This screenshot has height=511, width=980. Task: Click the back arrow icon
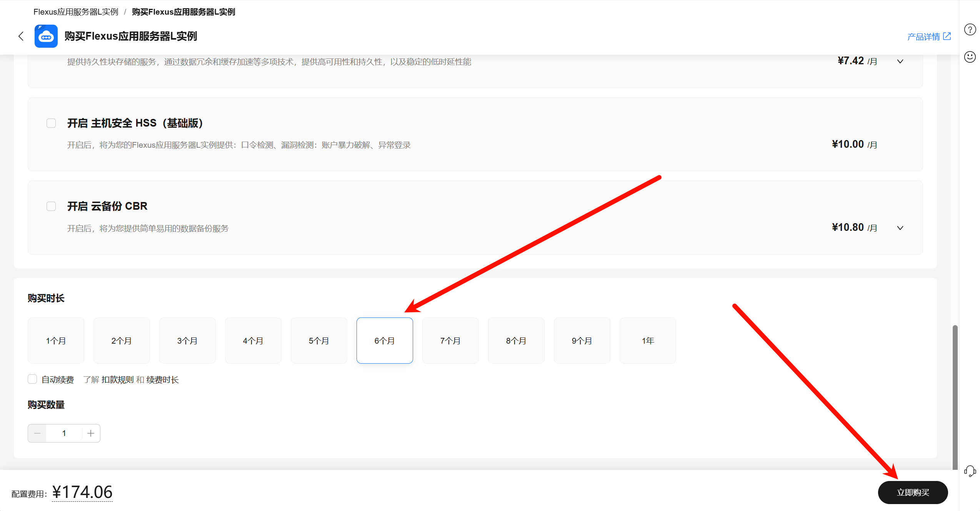(x=21, y=36)
